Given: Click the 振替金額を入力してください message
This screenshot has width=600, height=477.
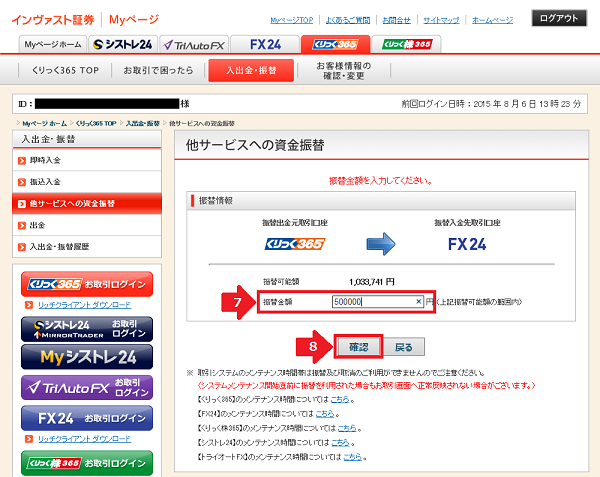Looking at the screenshot, I should (381, 181).
